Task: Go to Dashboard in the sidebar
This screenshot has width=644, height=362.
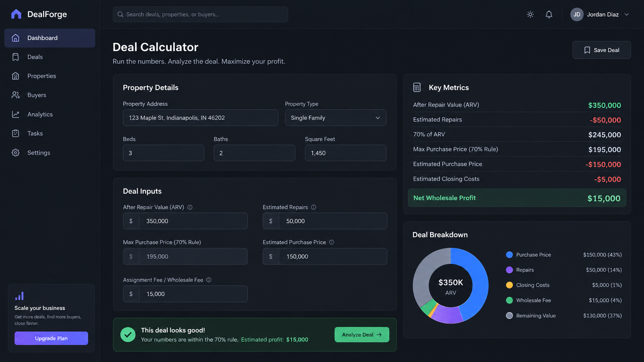Action: click(49, 38)
